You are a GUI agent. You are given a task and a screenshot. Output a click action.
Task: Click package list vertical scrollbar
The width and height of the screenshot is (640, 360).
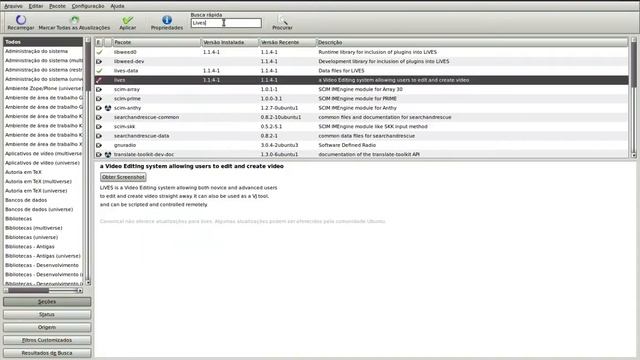coord(634,98)
